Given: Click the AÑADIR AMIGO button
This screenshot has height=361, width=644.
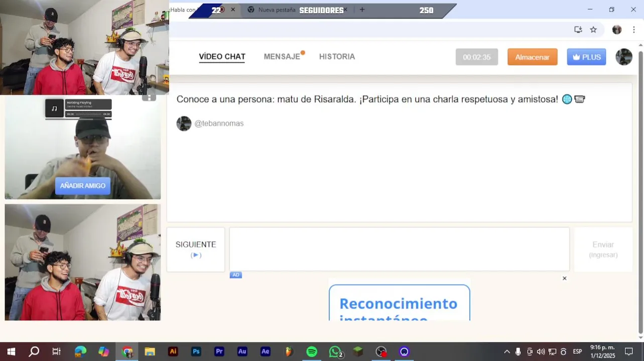Looking at the screenshot, I should pos(82,186).
